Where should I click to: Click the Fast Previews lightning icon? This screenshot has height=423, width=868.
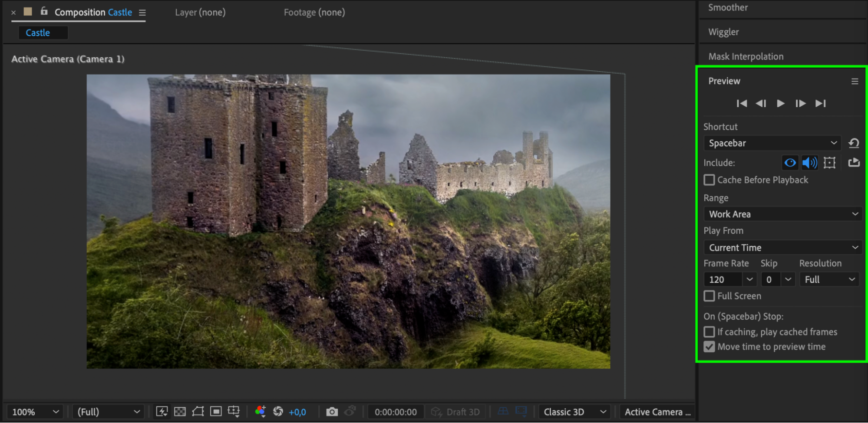point(162,412)
